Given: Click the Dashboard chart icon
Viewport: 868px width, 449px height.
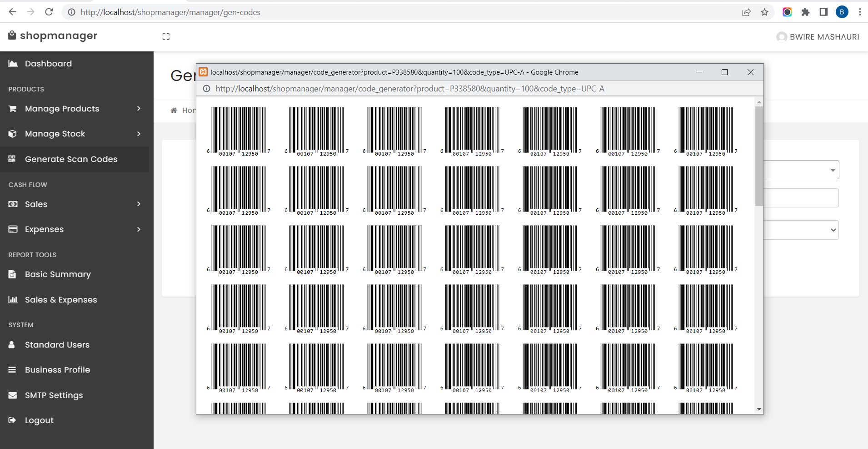Looking at the screenshot, I should (13, 64).
